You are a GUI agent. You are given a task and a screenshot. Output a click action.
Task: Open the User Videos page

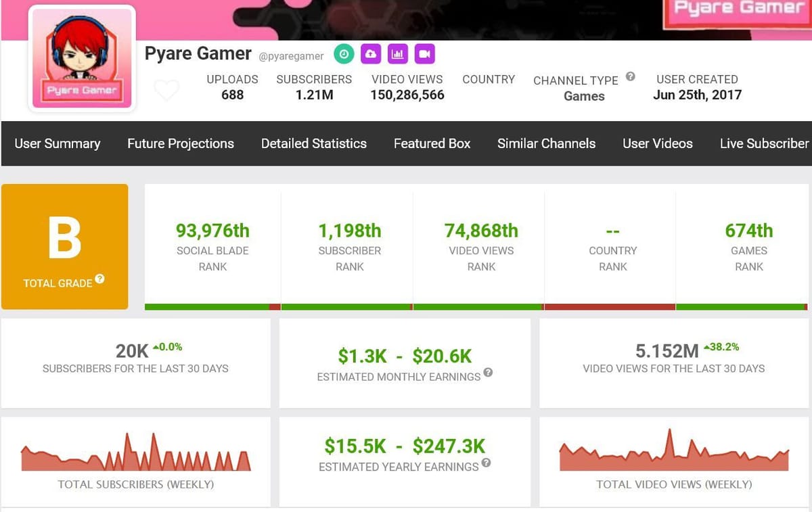click(x=657, y=143)
